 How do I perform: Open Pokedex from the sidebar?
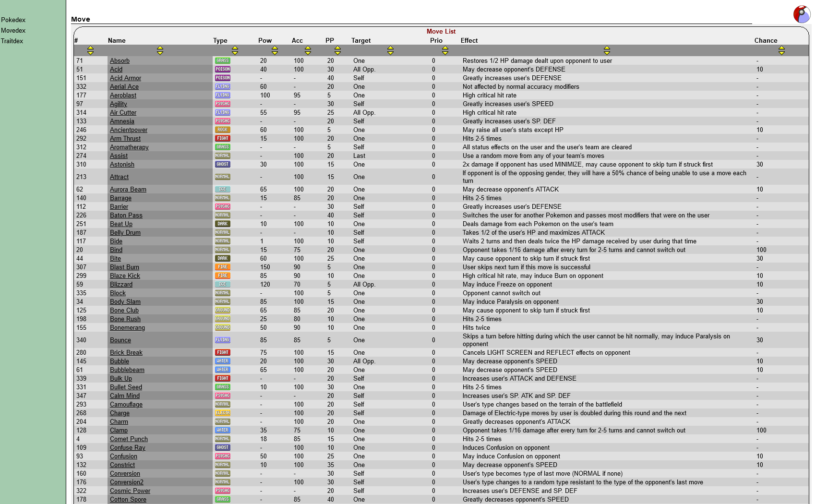tap(13, 20)
